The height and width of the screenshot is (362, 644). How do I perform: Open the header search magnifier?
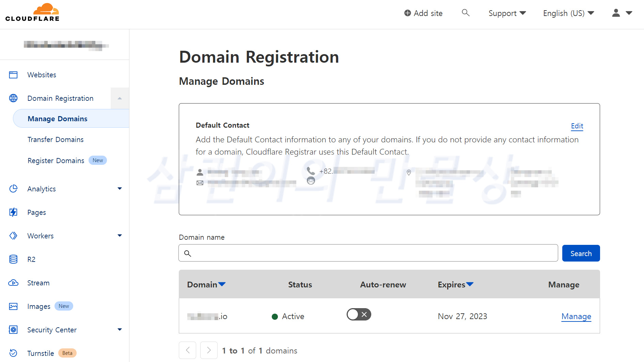(466, 13)
